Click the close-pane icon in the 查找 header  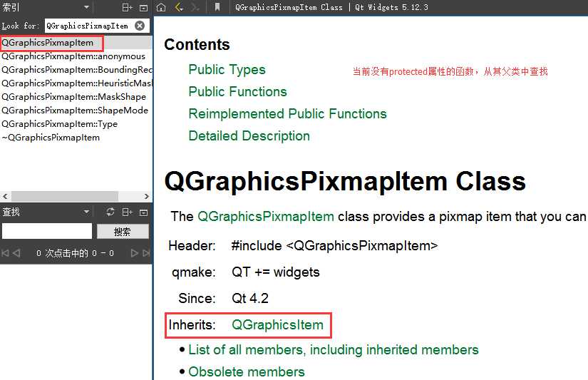[144, 212]
